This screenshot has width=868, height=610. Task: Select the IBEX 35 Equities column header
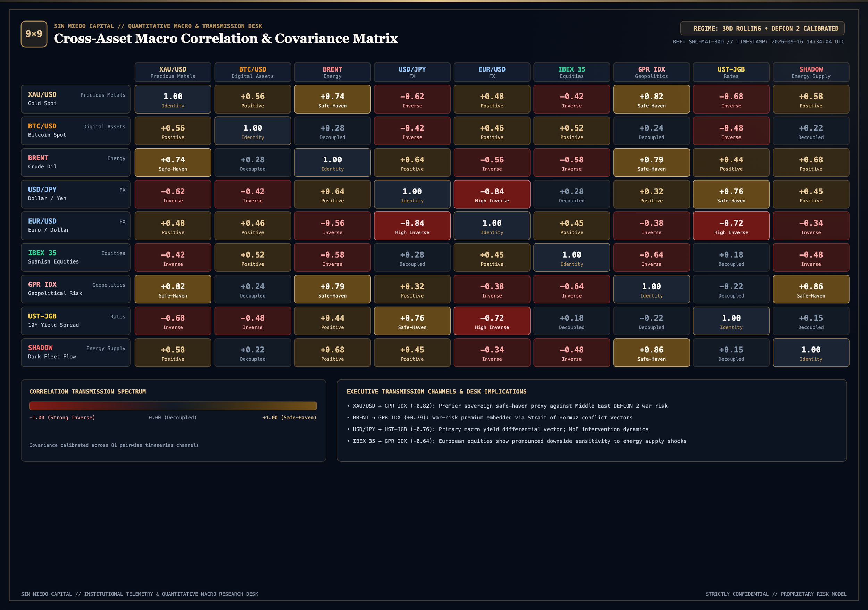point(571,72)
